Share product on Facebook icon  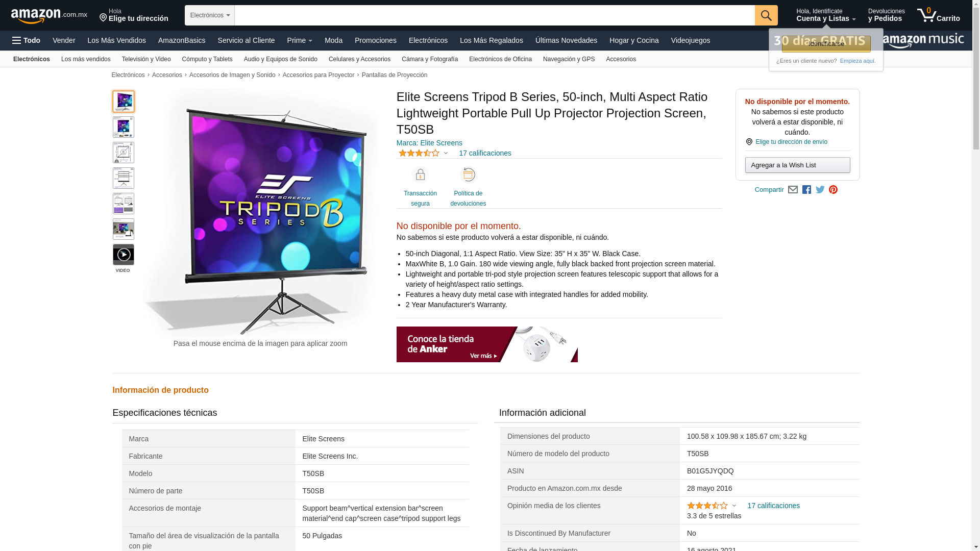coord(806,190)
